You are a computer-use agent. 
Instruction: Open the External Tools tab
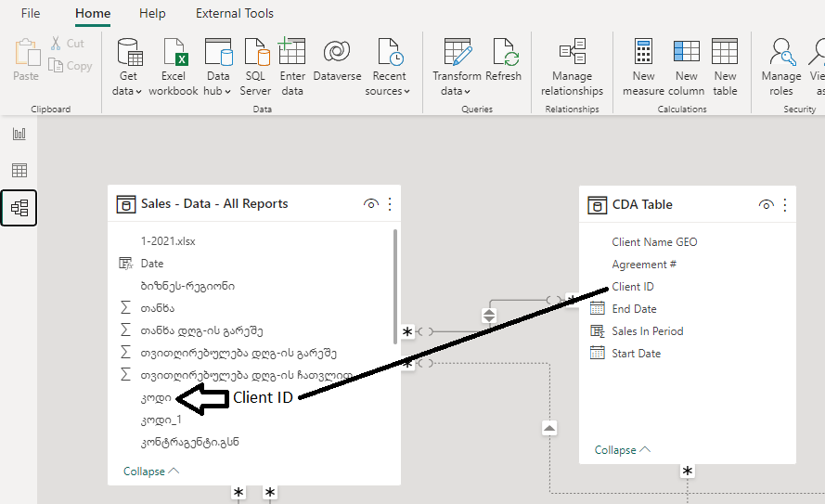[235, 13]
